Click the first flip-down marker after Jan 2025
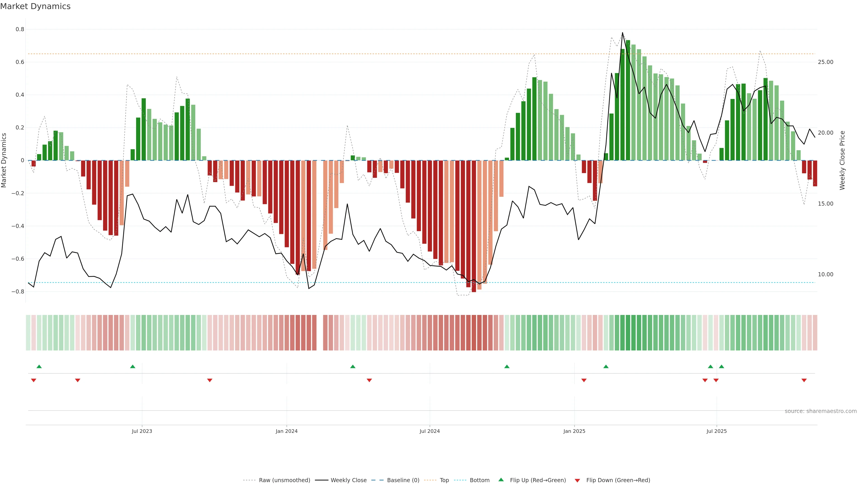 (x=584, y=380)
